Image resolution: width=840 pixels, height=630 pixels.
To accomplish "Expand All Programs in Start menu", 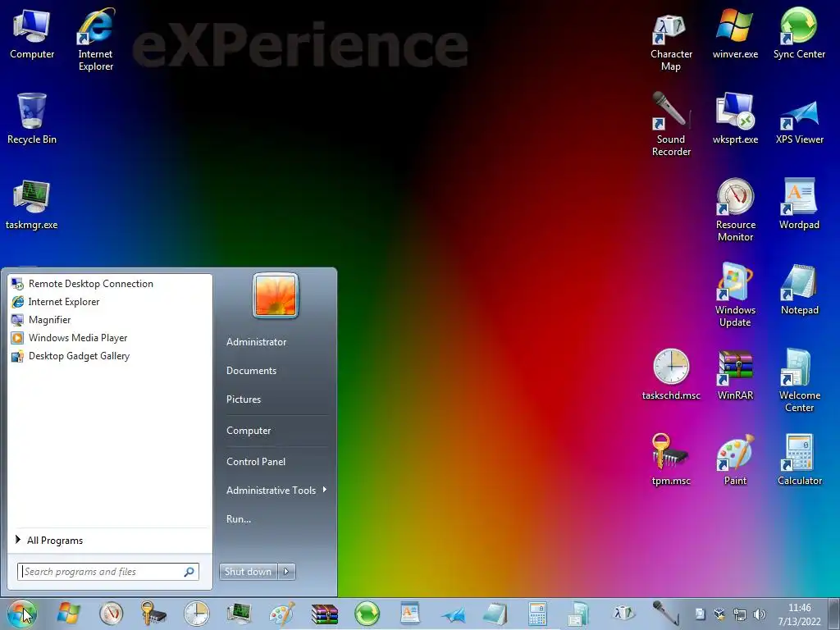I will 110,541.
